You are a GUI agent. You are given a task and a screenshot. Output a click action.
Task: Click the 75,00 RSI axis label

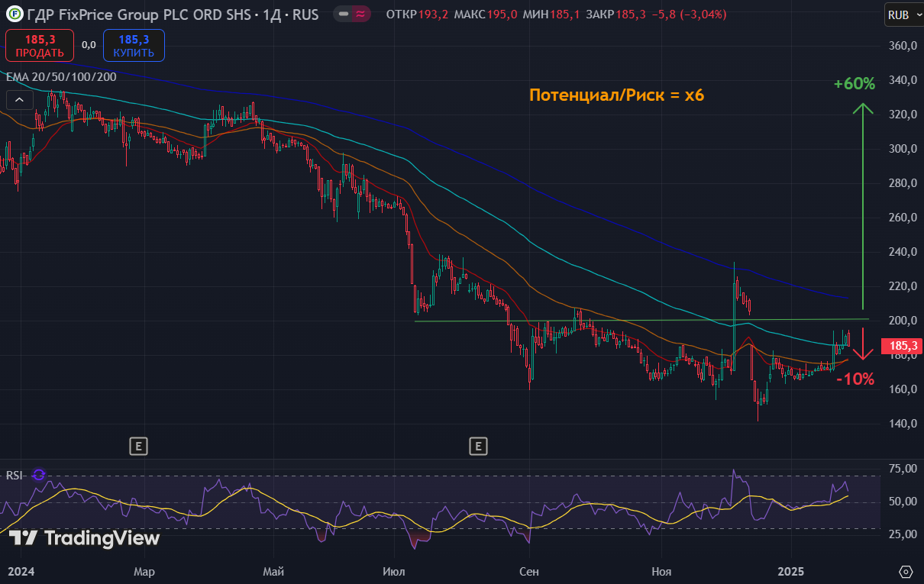pyautogui.click(x=902, y=469)
